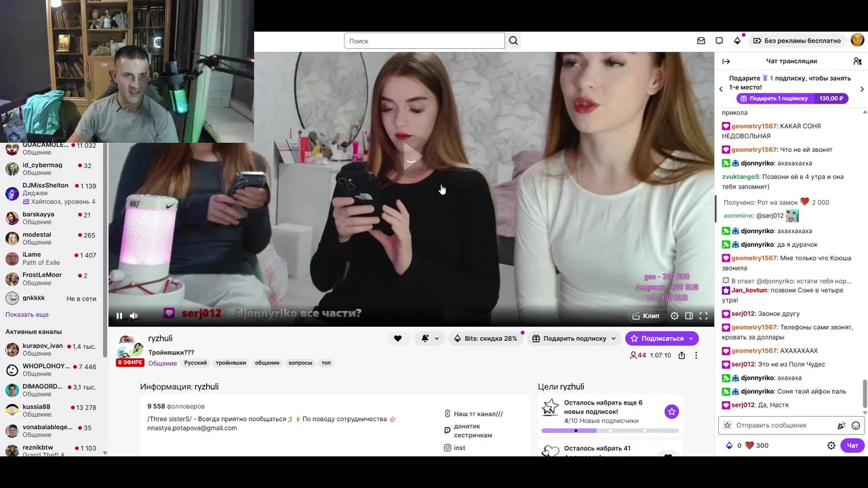Open the reznikbtw active channel
The image size is (868, 488).
tap(53, 451)
